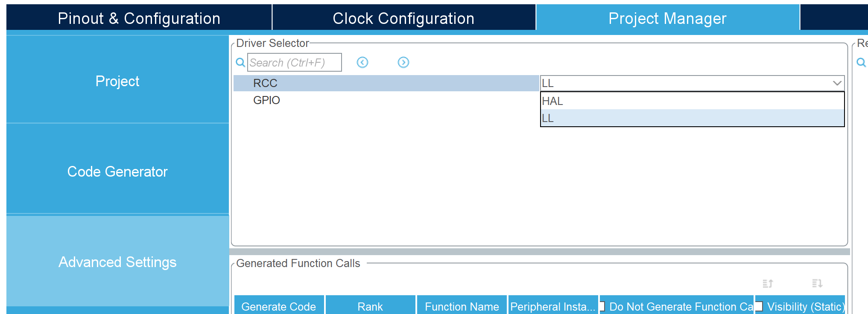Open the Clock Configuration tab
The image size is (868, 314).
[x=403, y=18]
